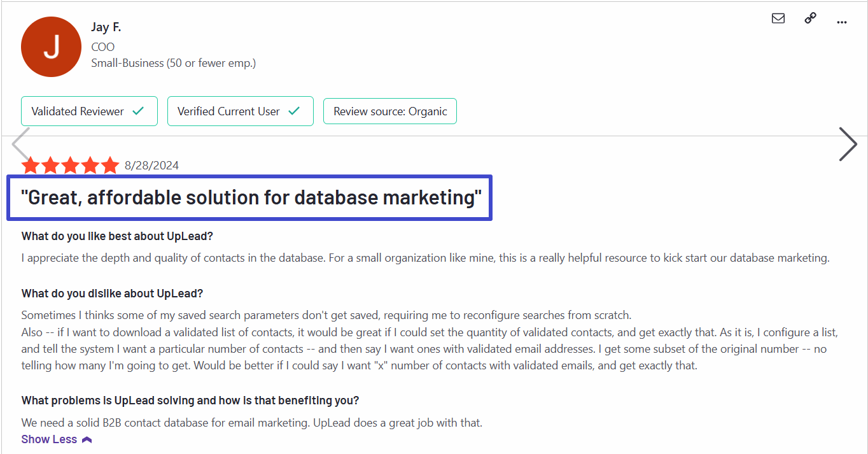Copy review link via chain icon
868x454 pixels.
coord(810,18)
